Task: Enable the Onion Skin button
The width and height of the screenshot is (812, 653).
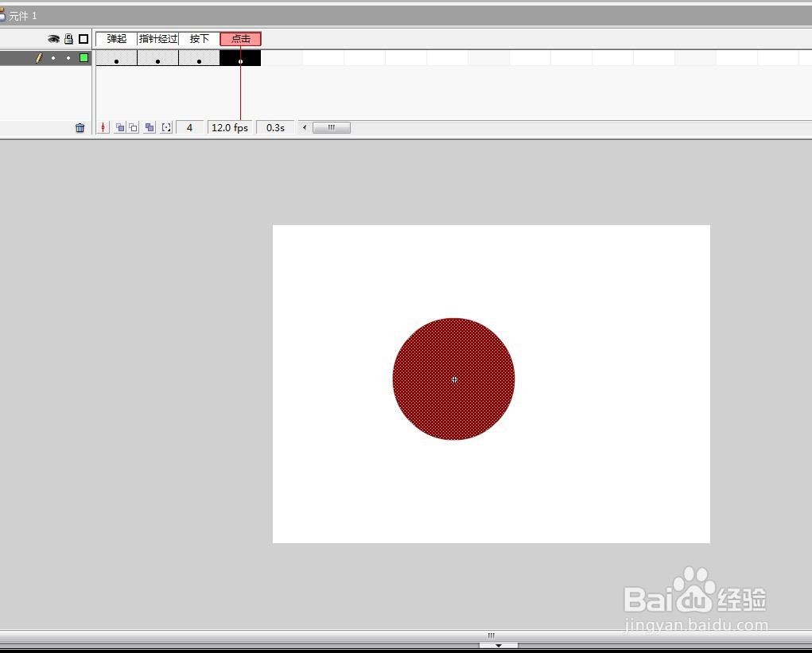Action: pyautogui.click(x=119, y=127)
